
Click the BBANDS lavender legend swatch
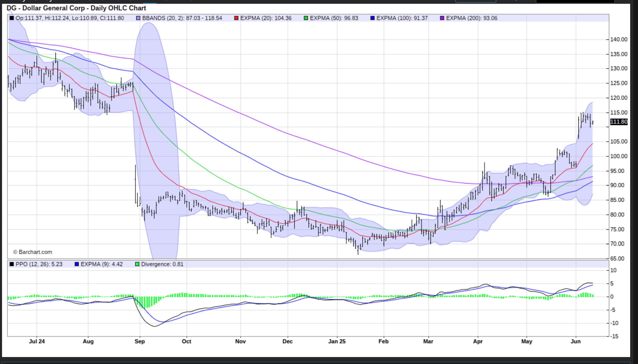coord(138,18)
